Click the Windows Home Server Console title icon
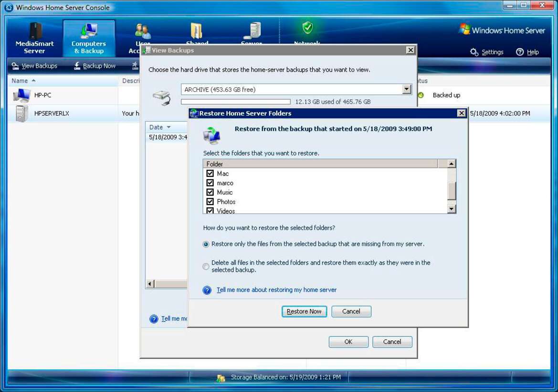The height and width of the screenshot is (392, 558). pos(9,8)
